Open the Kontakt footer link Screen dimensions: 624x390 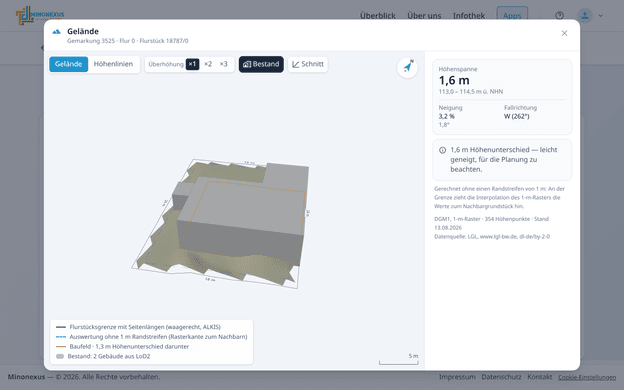[x=540, y=376]
